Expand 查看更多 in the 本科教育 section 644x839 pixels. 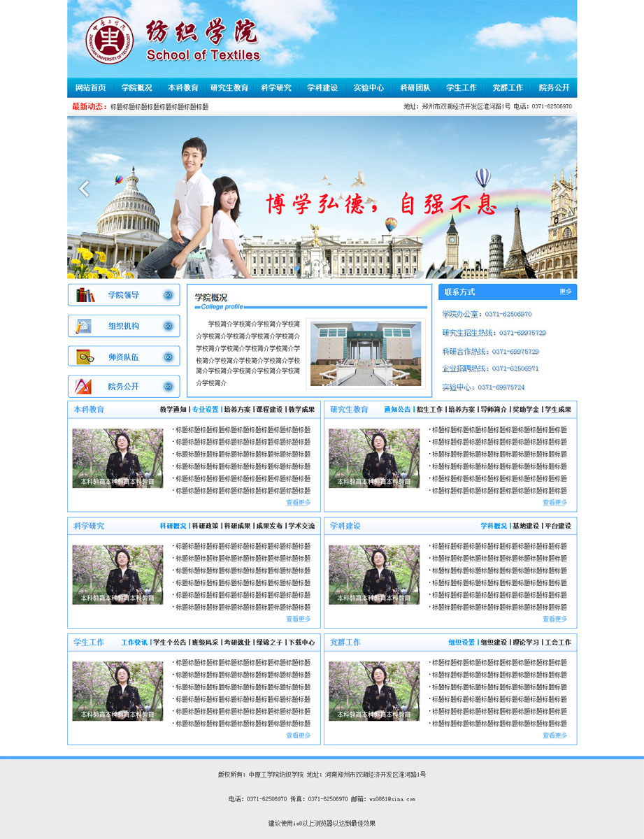point(298,503)
